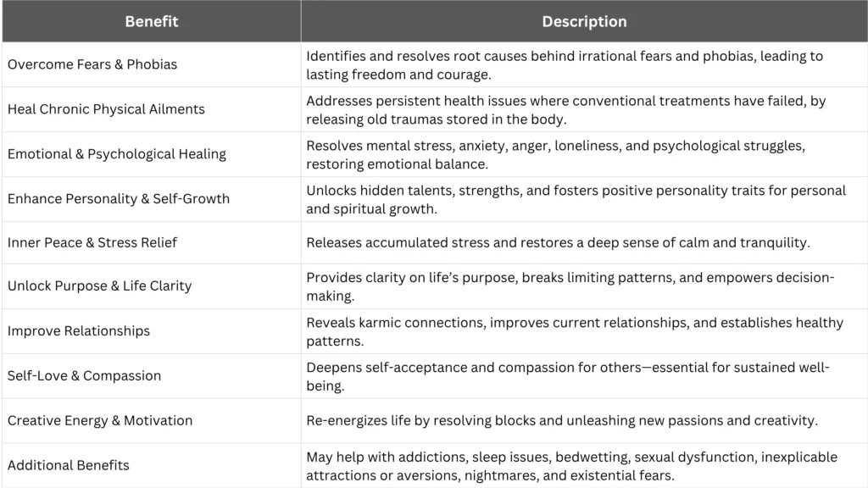
Task: Click the description about unlocking hidden talents
Action: 576,199
